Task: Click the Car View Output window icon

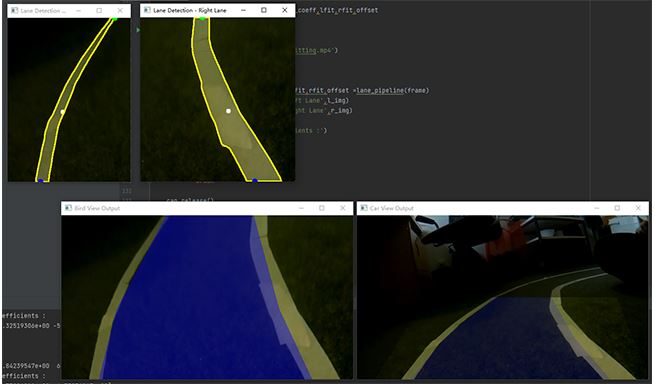Action: coord(364,208)
